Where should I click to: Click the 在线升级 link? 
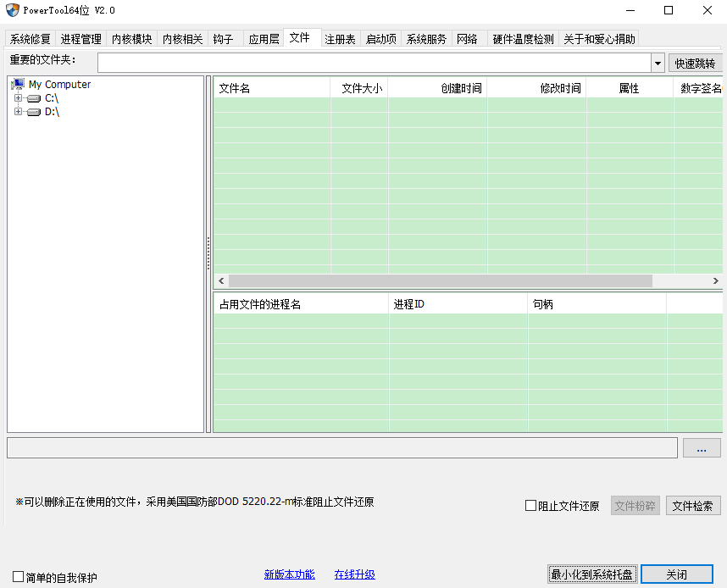[x=354, y=574]
